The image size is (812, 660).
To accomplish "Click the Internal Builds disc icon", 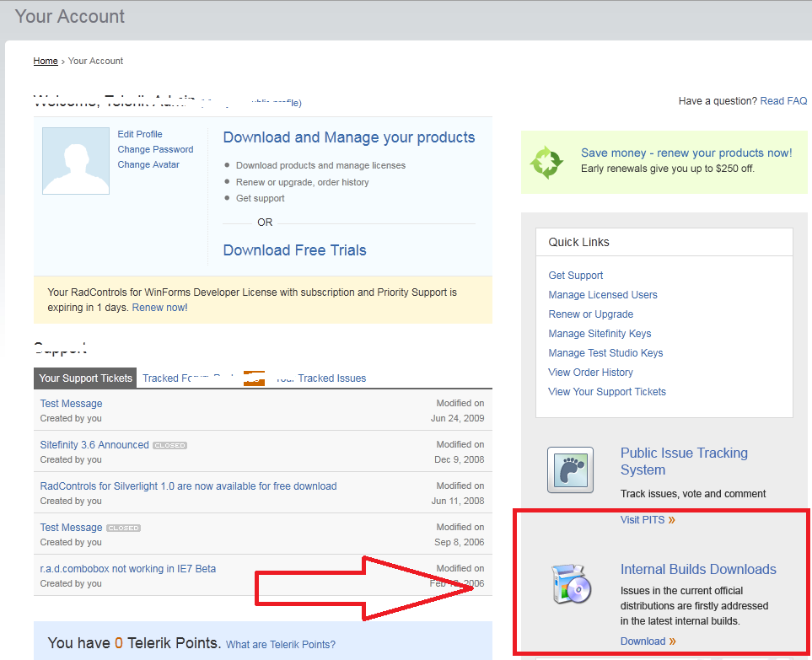I will pyautogui.click(x=571, y=584).
